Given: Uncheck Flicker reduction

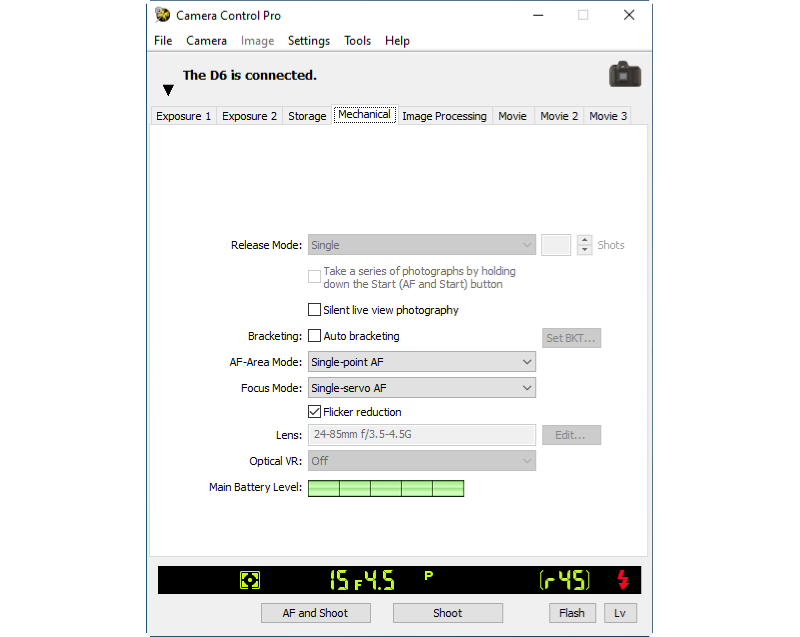Looking at the screenshot, I should tap(314, 412).
